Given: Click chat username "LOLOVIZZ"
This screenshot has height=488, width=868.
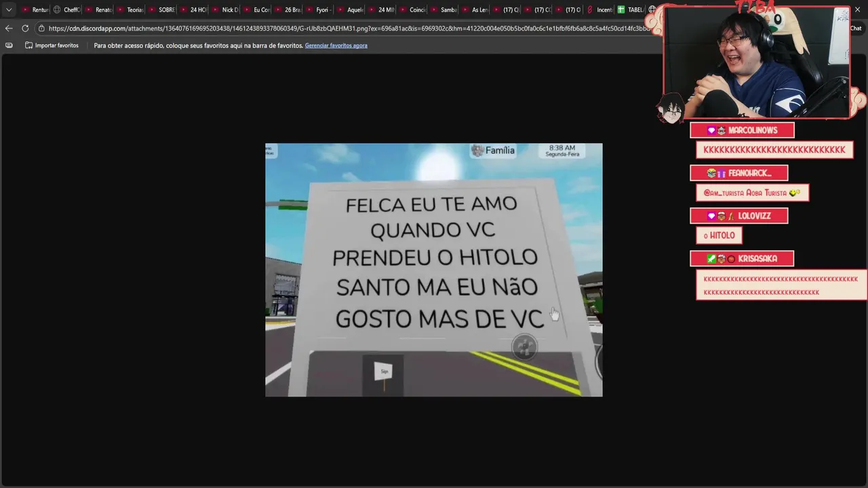Looking at the screenshot, I should pos(754,216).
